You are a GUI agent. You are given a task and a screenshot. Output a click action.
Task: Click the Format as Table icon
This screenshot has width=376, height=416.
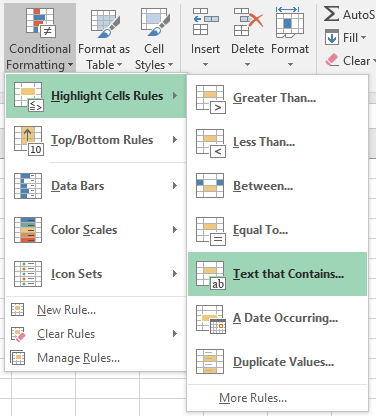(105, 23)
